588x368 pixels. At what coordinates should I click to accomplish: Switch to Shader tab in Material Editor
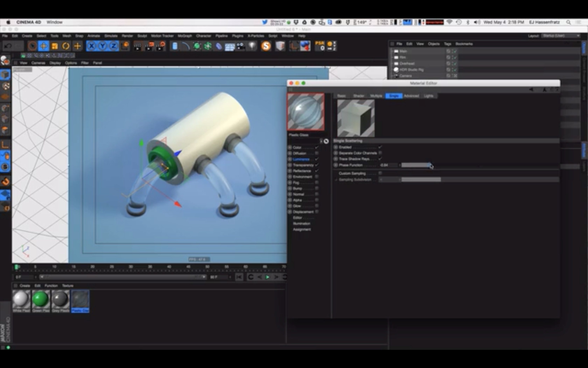359,96
